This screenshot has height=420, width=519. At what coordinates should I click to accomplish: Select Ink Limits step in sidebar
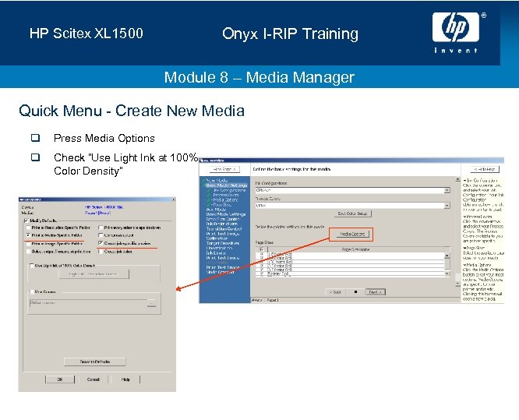pyautogui.click(x=216, y=253)
